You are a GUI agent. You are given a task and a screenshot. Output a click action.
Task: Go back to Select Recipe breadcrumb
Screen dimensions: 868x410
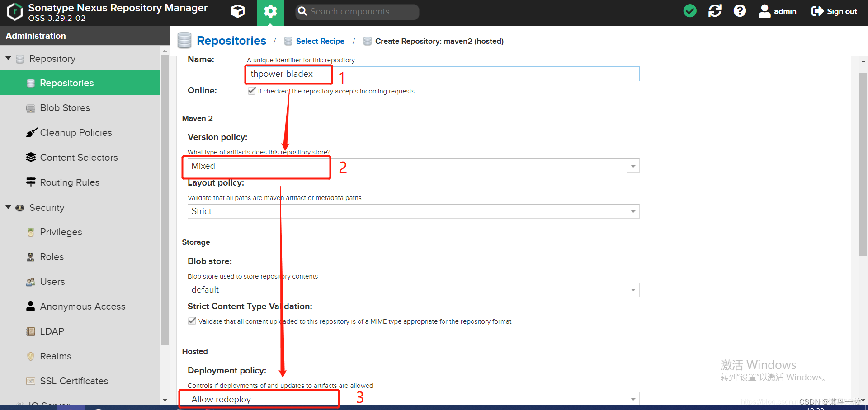[320, 41]
